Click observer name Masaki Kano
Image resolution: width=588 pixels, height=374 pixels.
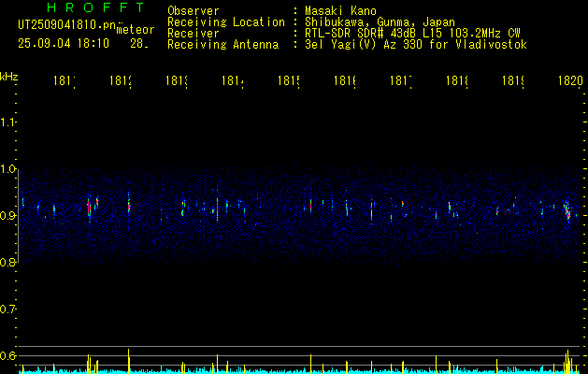(340, 11)
